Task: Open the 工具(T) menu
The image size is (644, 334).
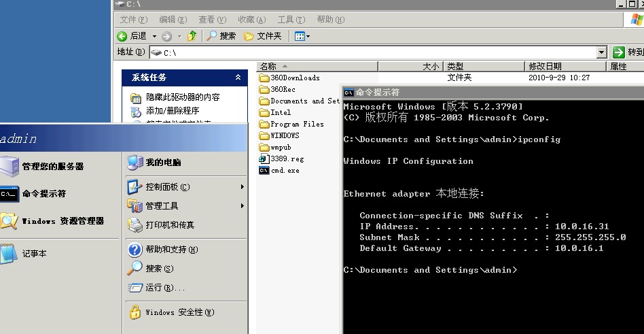Action: tap(291, 19)
